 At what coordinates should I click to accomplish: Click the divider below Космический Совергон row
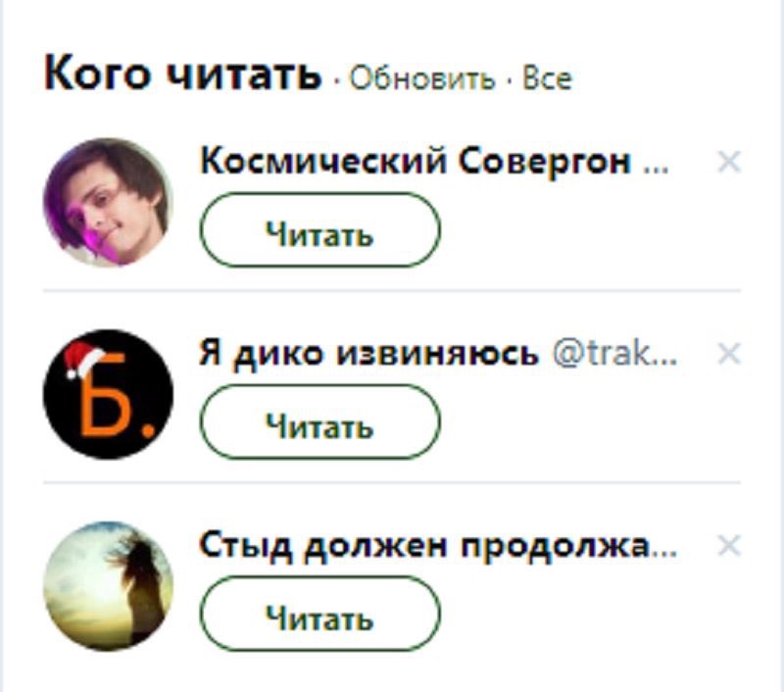[x=392, y=290]
